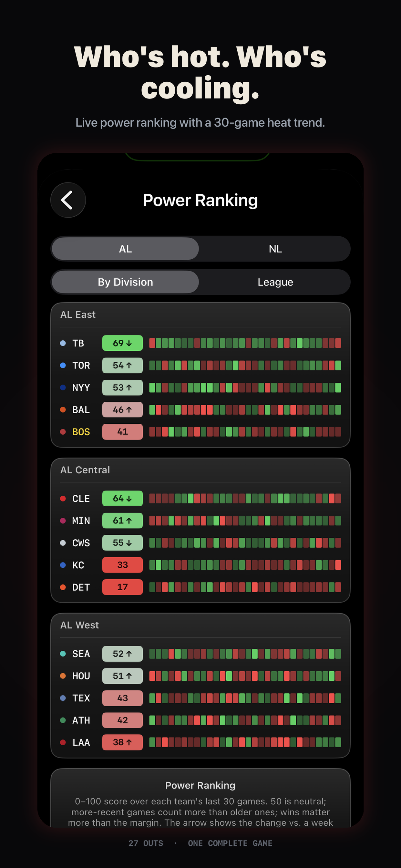This screenshot has width=401, height=868.
Task: Open TOR's 54 score badge
Action: click(x=122, y=365)
